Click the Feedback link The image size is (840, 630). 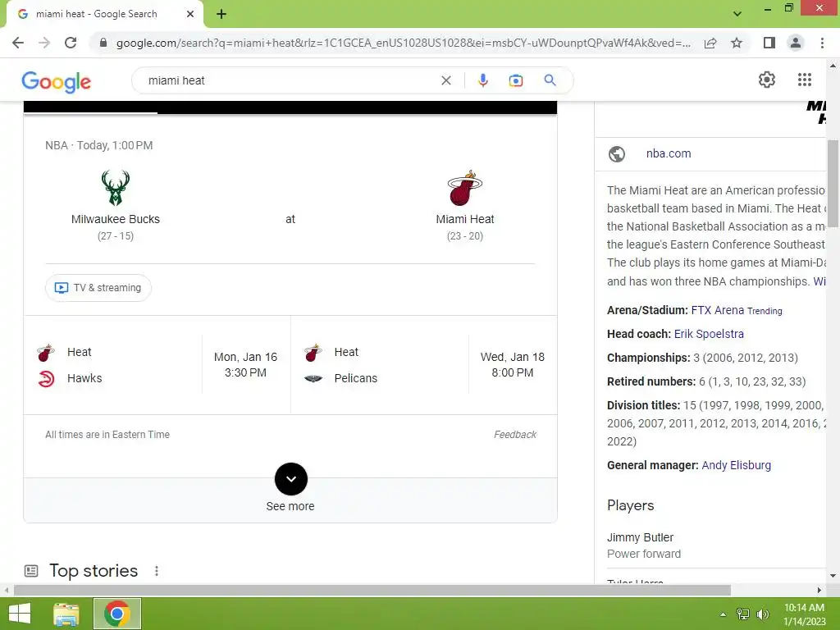pos(515,435)
